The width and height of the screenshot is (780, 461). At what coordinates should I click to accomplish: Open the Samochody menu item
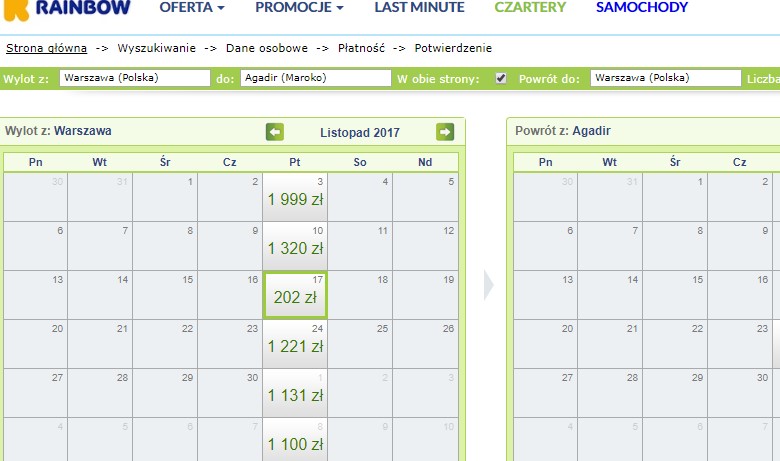click(x=642, y=8)
